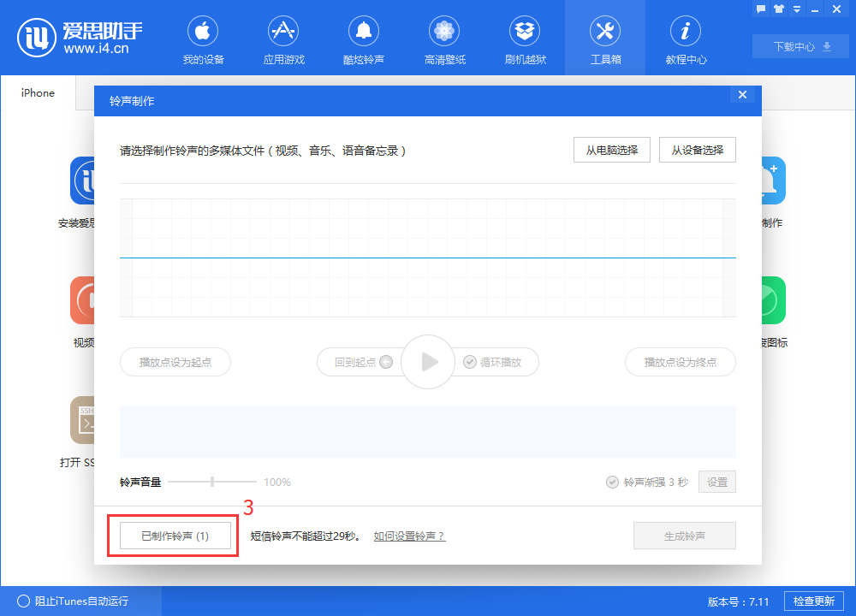Adjust the 铃声音量 volume slider

(211, 482)
